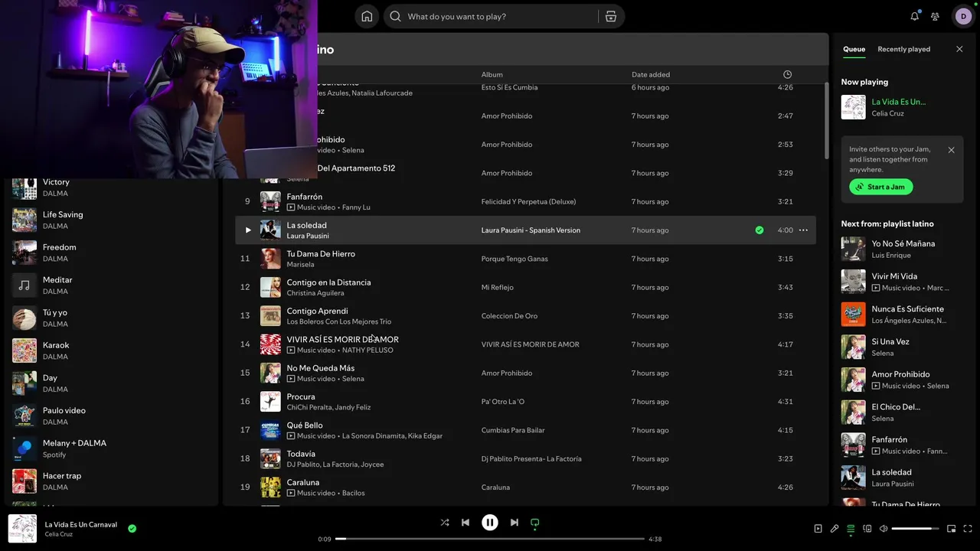Toggle saved checkmark for La soledad
980x551 pixels.
pos(759,230)
